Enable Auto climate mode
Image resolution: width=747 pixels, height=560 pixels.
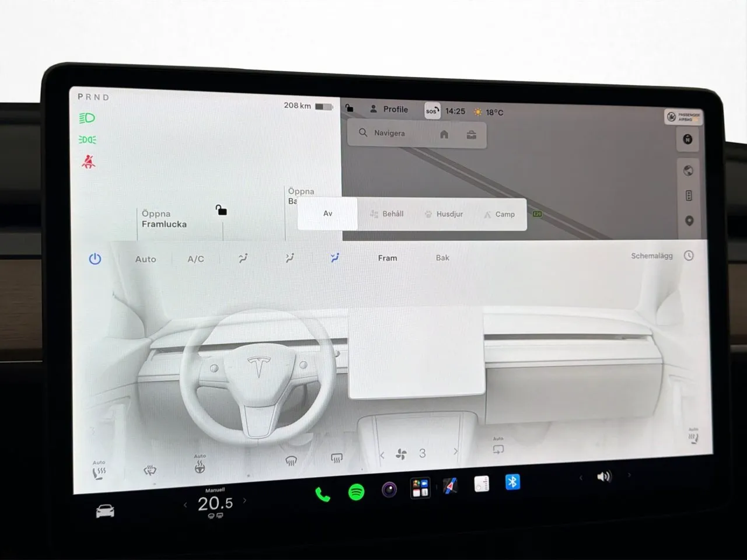[x=145, y=259]
